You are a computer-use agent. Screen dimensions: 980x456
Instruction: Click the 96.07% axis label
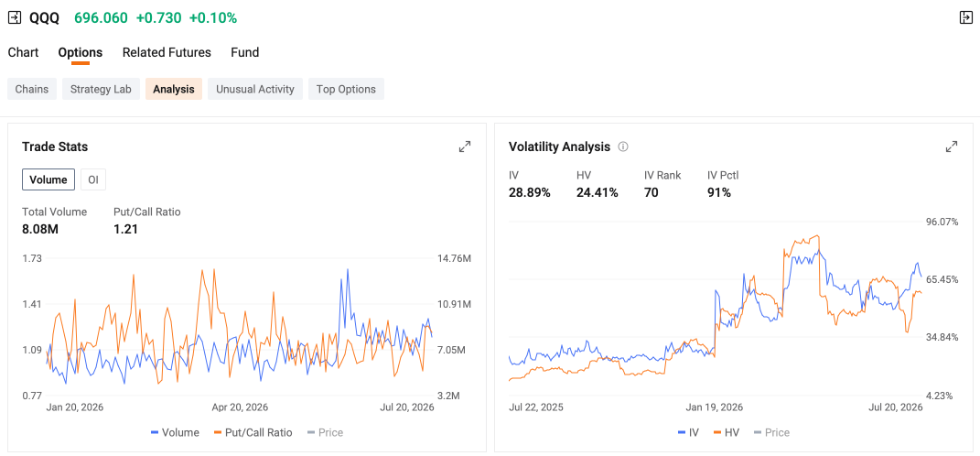(x=942, y=223)
